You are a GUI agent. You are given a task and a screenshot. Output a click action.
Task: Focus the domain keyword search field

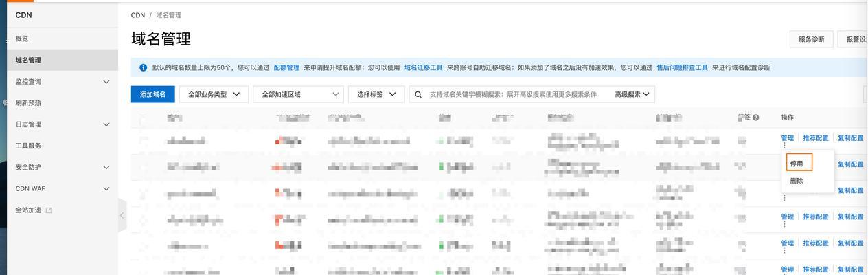[513, 94]
